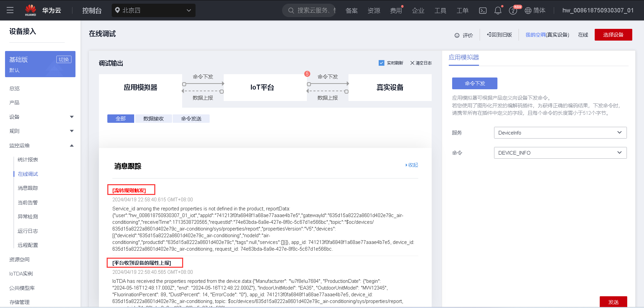644x308 pixels.
Task: Click the NEW feature badge icon
Action: pos(518,7)
